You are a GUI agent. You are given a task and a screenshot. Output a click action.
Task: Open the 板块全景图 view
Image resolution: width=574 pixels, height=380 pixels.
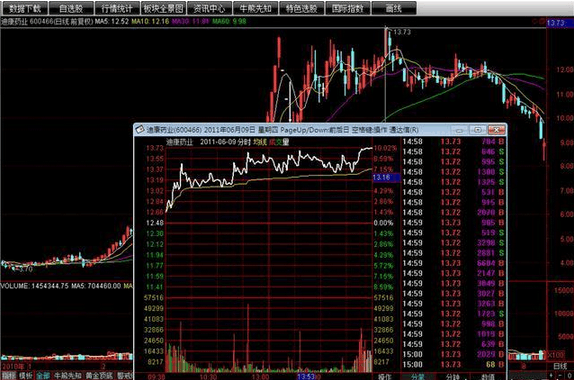click(x=163, y=8)
